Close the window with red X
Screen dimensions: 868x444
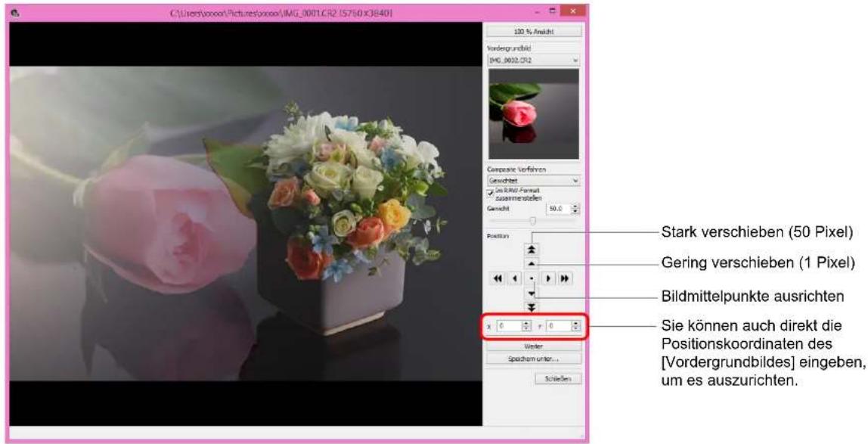[572, 11]
